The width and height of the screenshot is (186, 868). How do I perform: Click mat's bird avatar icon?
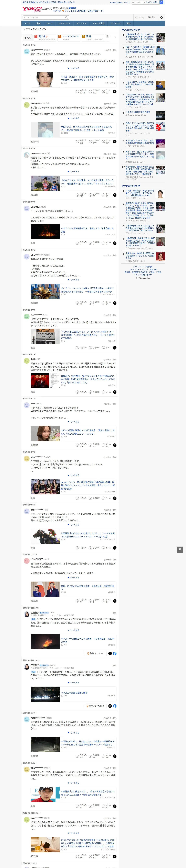tap(27, 155)
